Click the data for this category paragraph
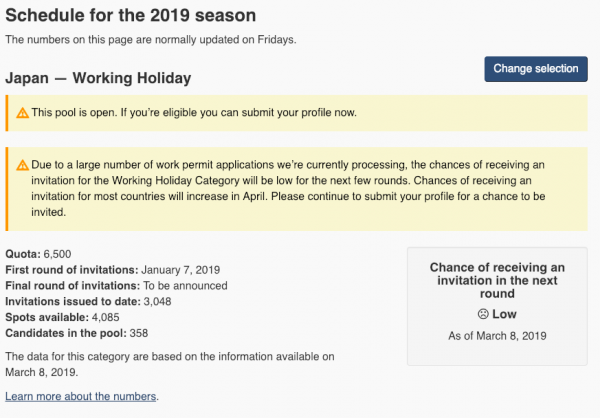 tap(170, 363)
